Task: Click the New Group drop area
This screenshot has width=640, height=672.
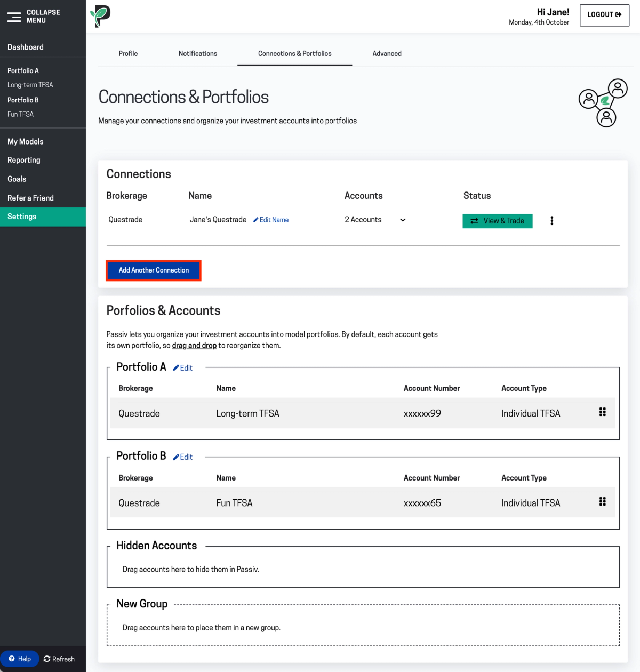Action: tap(363, 625)
